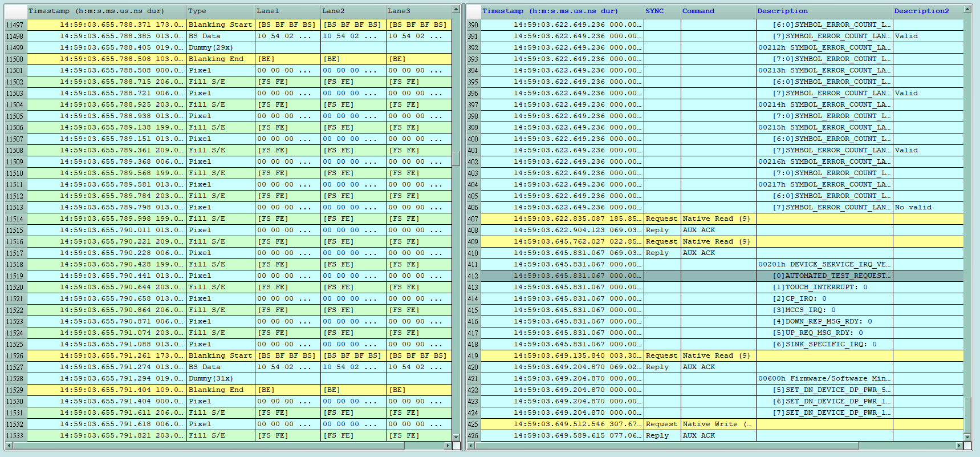Click the left arrow of the Description table's horizontal scrollbar
Viewport: 980px width, 457px height.
(470, 446)
